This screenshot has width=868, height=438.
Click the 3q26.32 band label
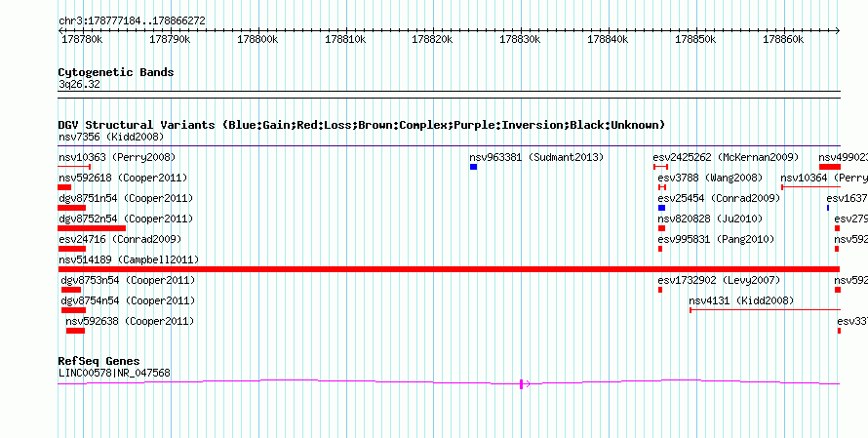click(79, 85)
